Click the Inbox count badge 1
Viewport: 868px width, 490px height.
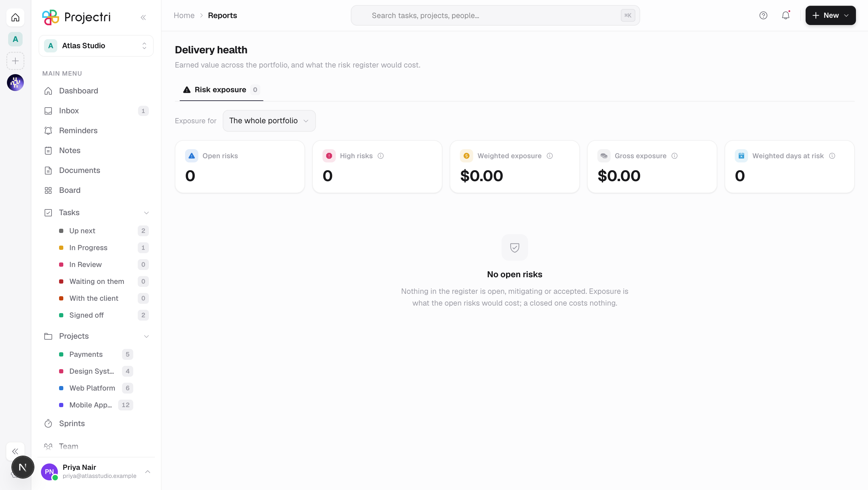click(x=143, y=111)
